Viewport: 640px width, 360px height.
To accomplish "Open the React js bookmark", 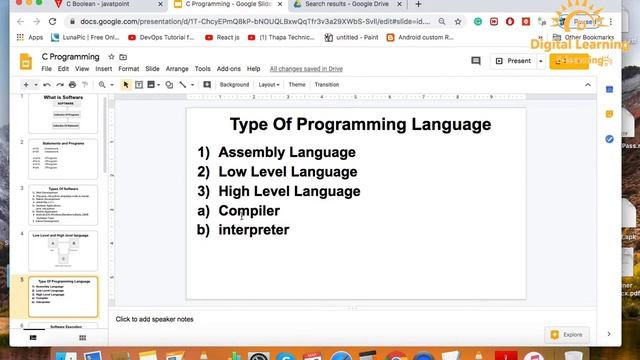I will pos(222,38).
